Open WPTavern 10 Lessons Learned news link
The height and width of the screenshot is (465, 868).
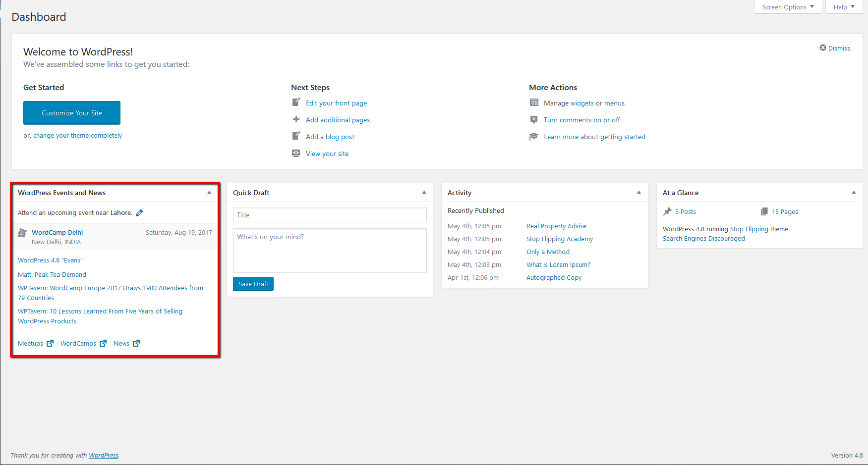point(100,316)
